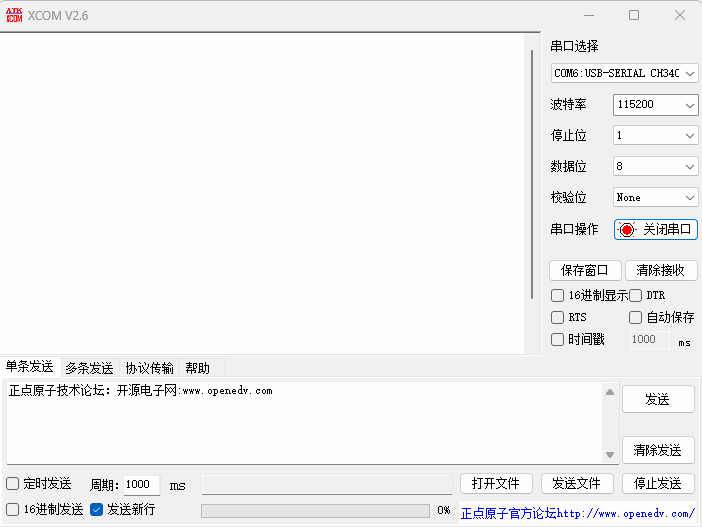Viewport: 702px width, 527px height.
Task: Click the timestamp 1000 ms input field
Action: 649,340
